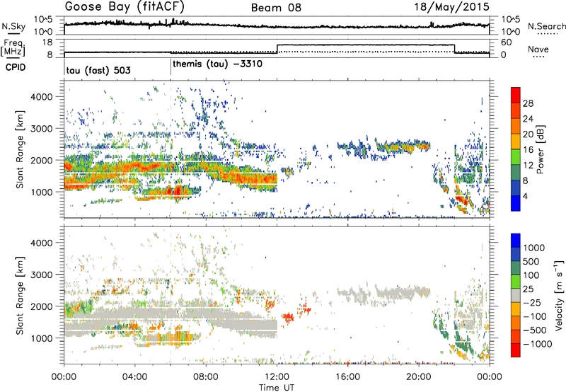Click the velocity panel 'Slant Range [km]' label
The image size is (566, 392).
coord(20,296)
